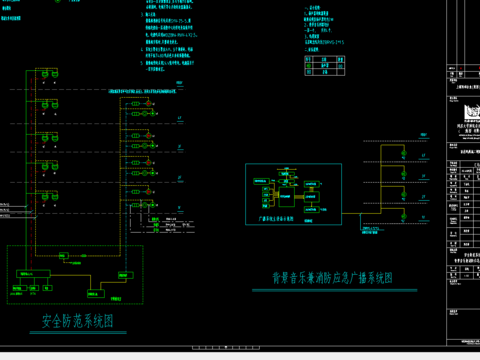Click the lowest red camera symbol
The height and width of the screenshot is (360, 480).
149,192
